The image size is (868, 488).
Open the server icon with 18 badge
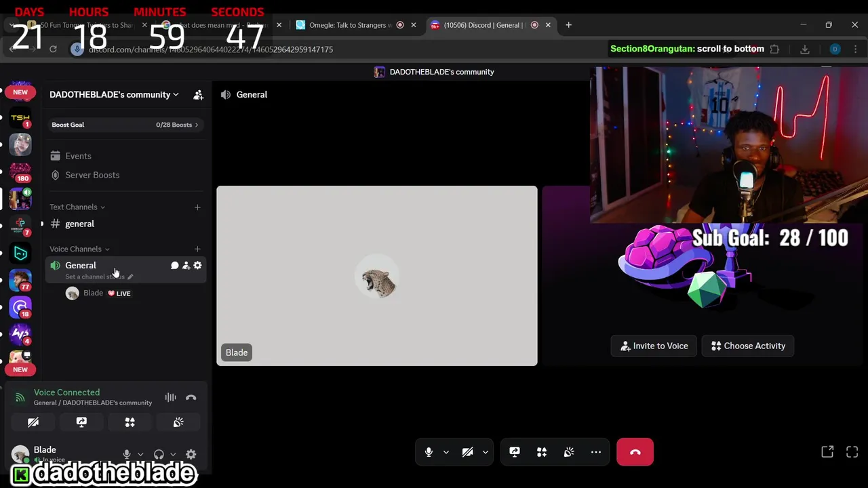tap(20, 308)
